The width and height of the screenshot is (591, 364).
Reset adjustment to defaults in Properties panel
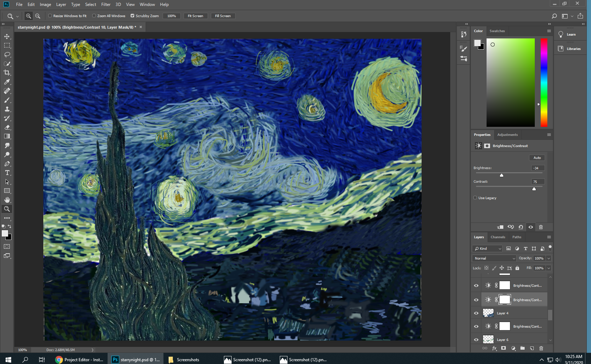coord(520,227)
